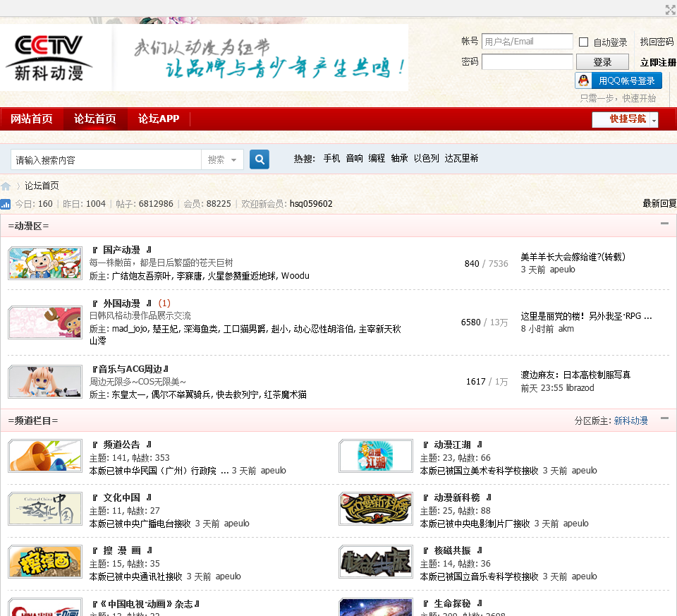Click the 中国电视·动画 杂志 forum icon
677x616 pixels.
(45, 607)
